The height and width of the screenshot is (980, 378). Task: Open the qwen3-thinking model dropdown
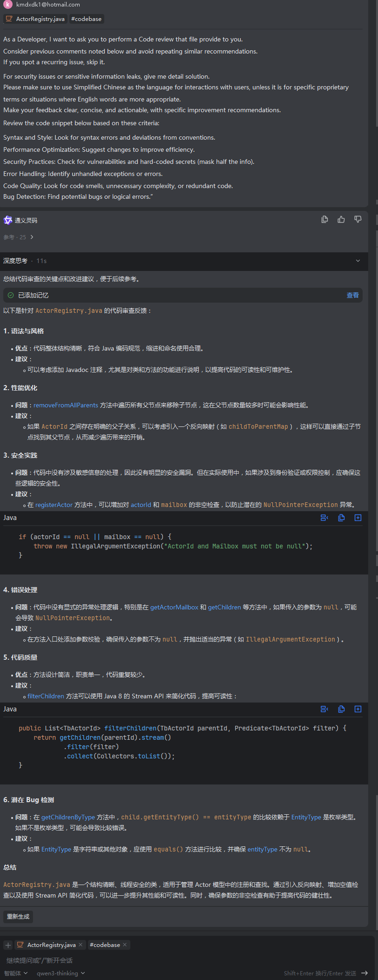pos(61,973)
